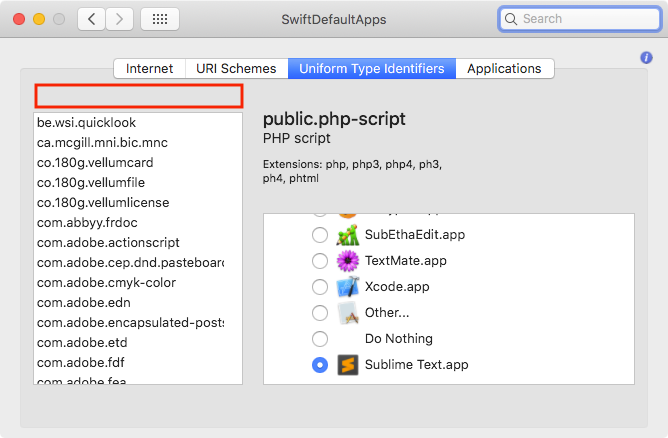Click the forward navigation arrow
The width and height of the screenshot is (668, 438).
point(119,19)
